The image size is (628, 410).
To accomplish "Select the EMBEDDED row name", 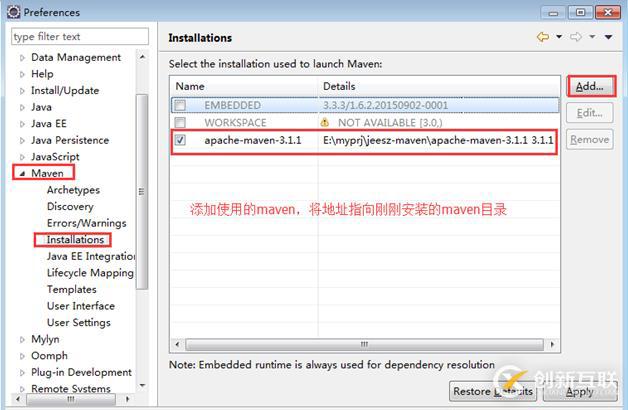I will [x=232, y=105].
